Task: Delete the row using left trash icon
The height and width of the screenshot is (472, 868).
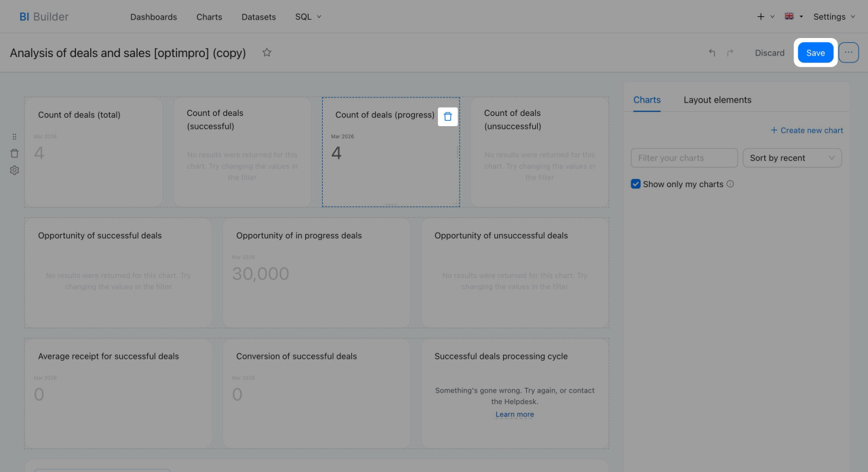Action: coord(14,153)
